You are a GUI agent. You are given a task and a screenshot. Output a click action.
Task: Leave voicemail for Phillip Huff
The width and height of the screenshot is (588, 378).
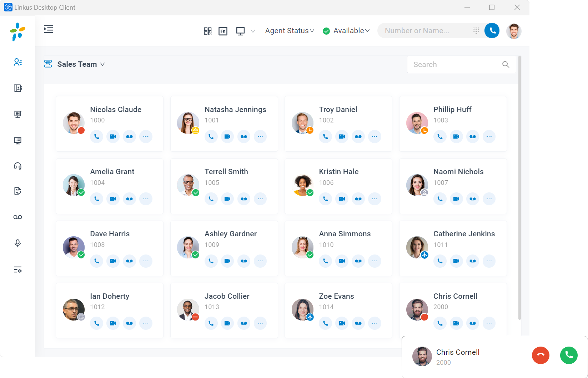[473, 136]
